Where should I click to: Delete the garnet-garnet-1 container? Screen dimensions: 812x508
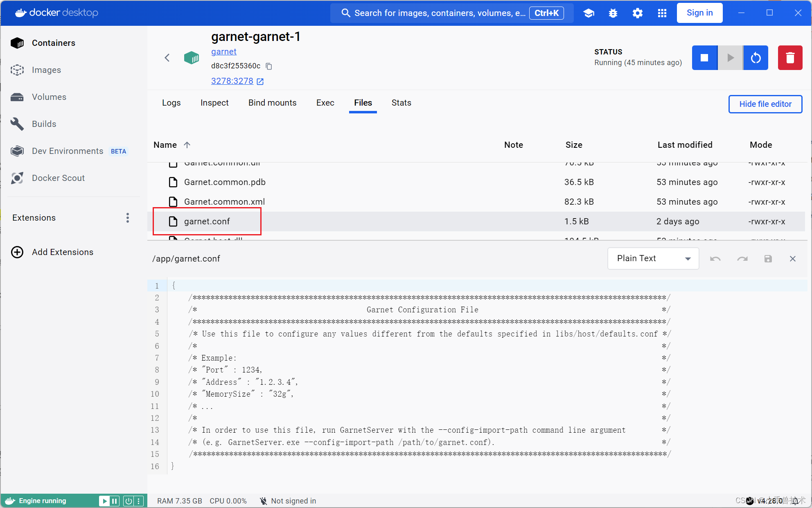pyautogui.click(x=790, y=58)
